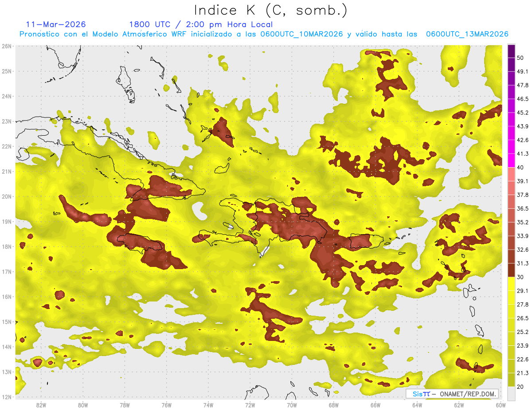Click the colorbar value 32.6

coord(522,250)
